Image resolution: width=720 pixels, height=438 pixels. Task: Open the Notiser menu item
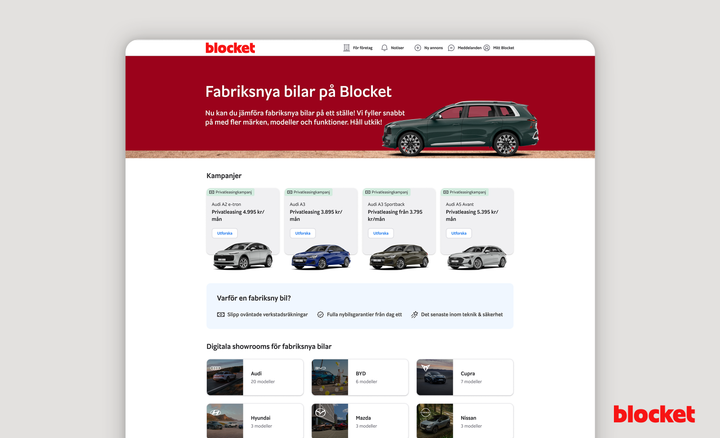[x=397, y=48]
